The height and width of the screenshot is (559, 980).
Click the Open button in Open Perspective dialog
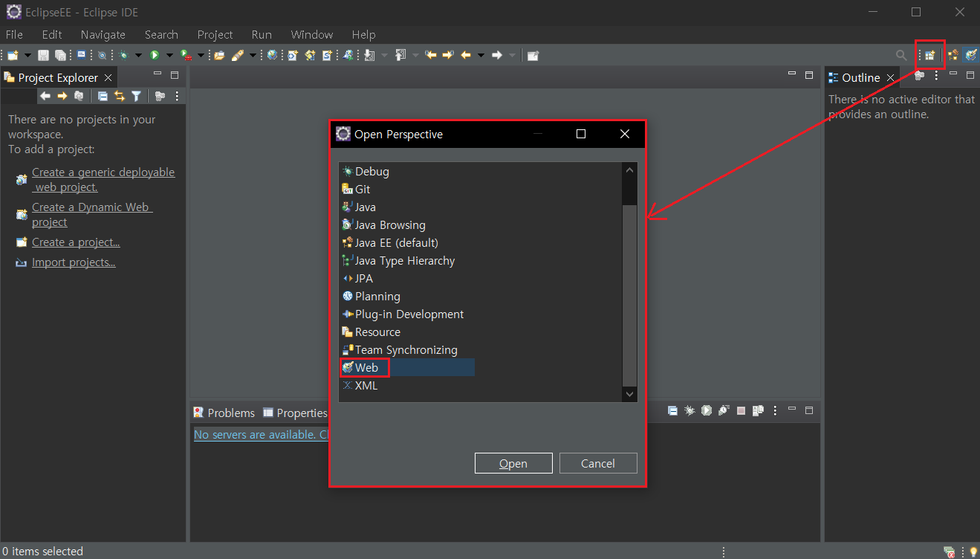pyautogui.click(x=513, y=463)
